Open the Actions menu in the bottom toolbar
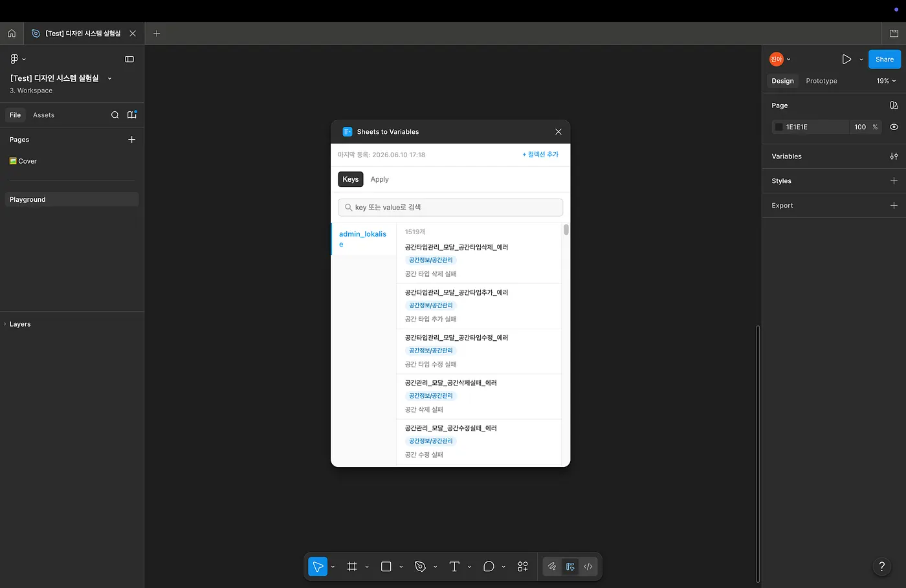Viewport: 906px width, 588px height. (x=523, y=567)
